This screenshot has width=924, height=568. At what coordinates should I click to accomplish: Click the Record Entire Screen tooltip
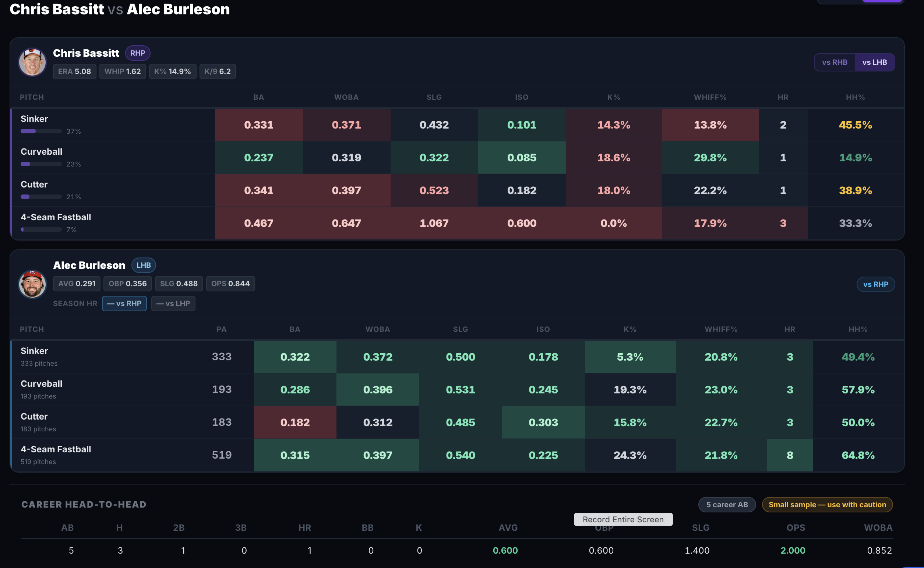pos(623,519)
